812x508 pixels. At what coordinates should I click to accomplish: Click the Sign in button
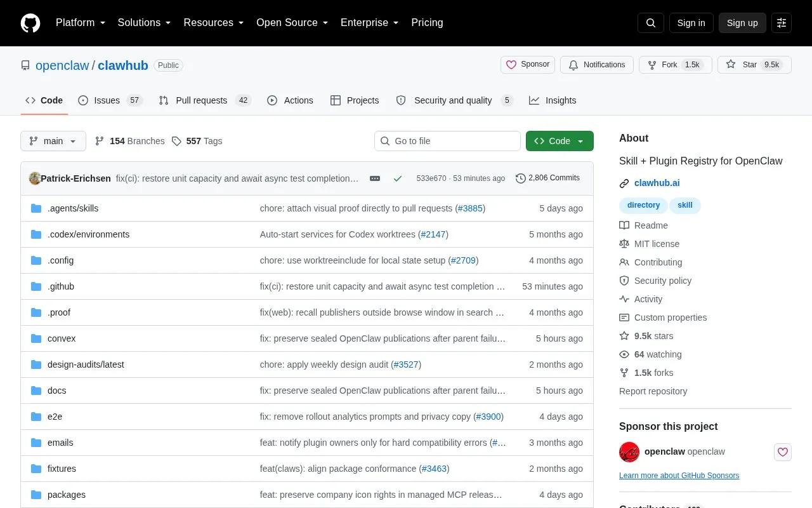click(x=691, y=23)
